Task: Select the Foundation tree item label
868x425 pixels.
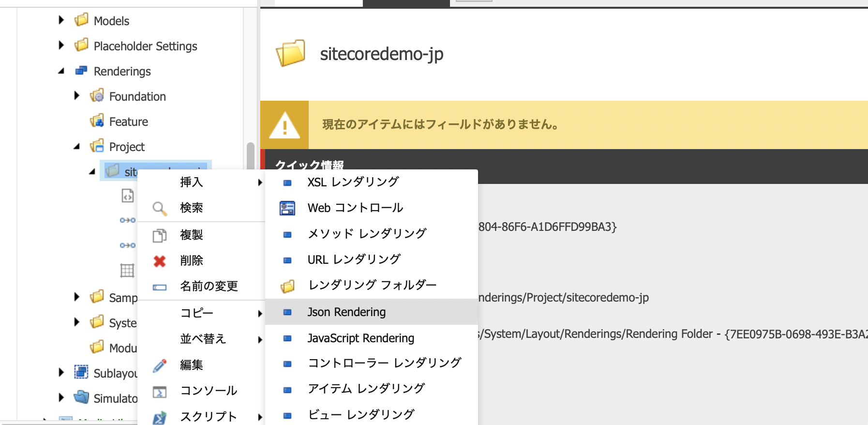Action: coord(137,96)
